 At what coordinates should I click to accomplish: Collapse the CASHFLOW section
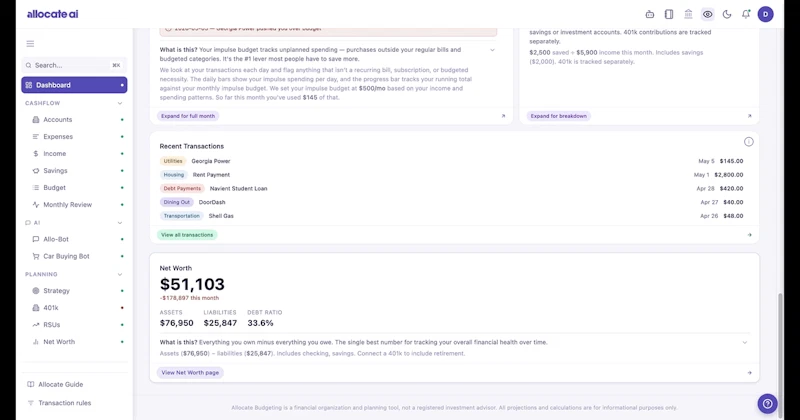120,103
